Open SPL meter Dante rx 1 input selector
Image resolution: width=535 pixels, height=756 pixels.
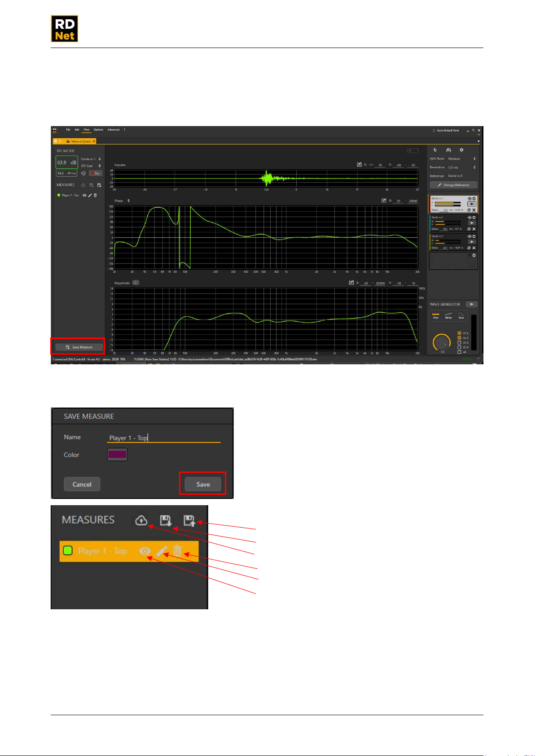pos(91,159)
